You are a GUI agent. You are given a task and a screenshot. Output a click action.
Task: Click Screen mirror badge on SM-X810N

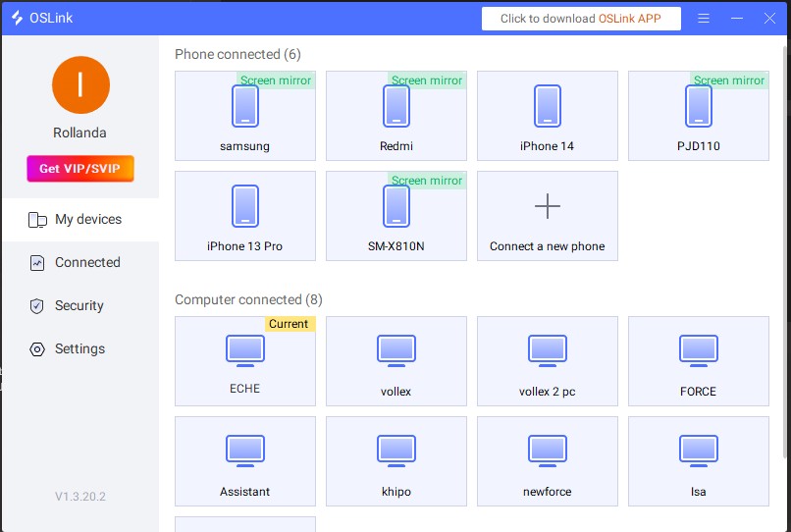coord(427,181)
